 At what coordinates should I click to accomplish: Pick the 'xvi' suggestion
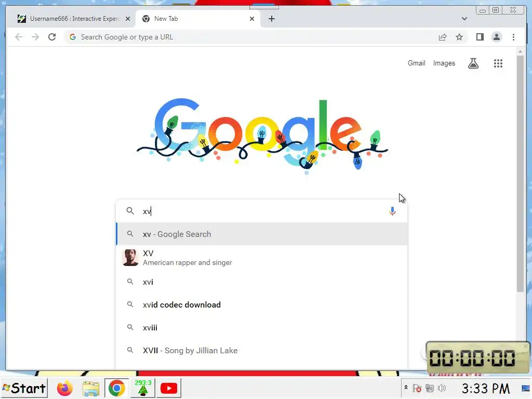coord(262,282)
